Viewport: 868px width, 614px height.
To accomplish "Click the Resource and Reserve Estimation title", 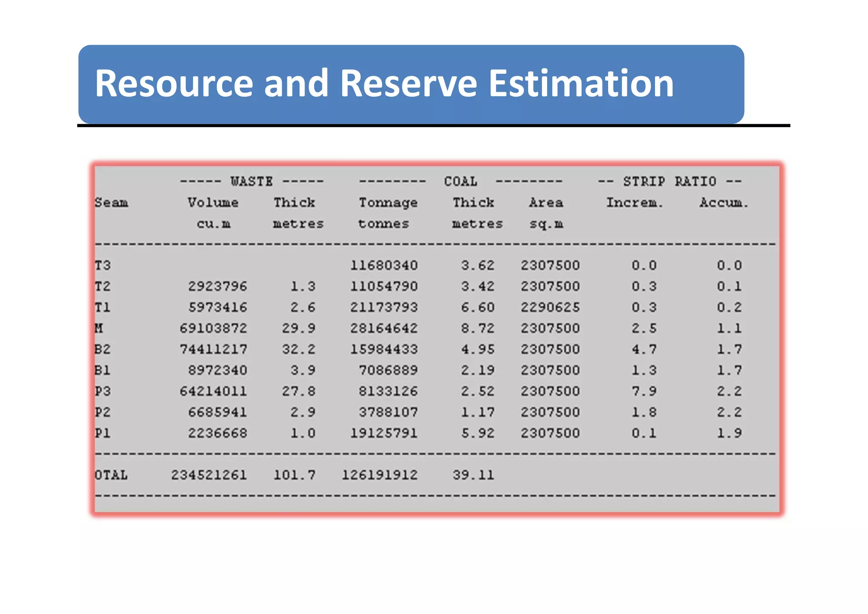I will tap(384, 84).
